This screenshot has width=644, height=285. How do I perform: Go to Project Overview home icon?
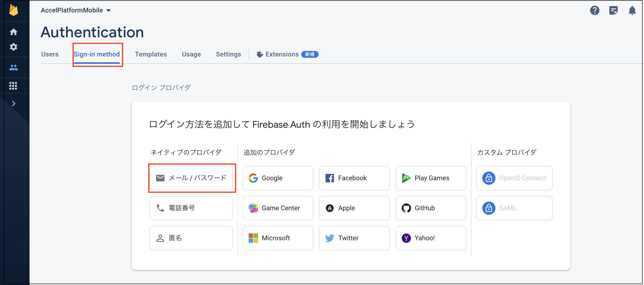[14, 32]
